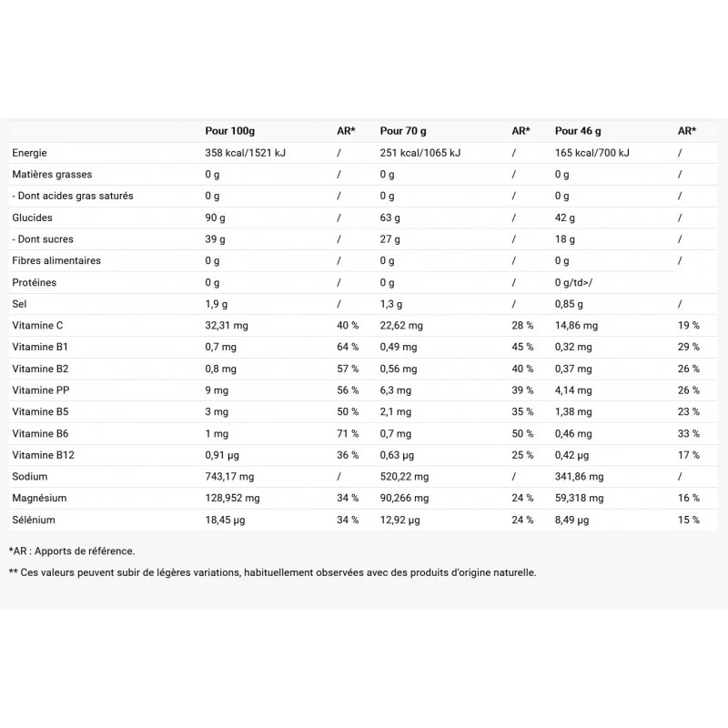Click the 'Sélénium' row label
The width and height of the screenshot is (728, 728).
point(34,520)
